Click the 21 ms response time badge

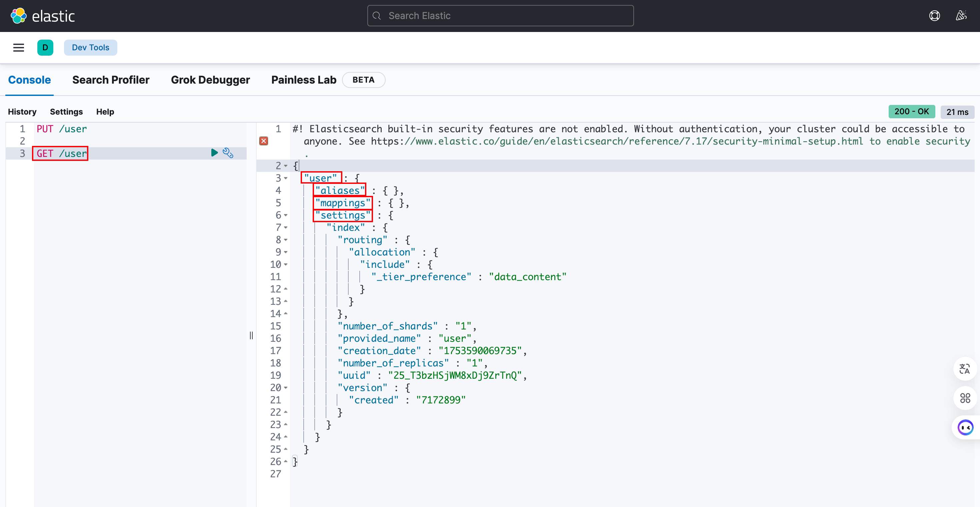(x=957, y=112)
